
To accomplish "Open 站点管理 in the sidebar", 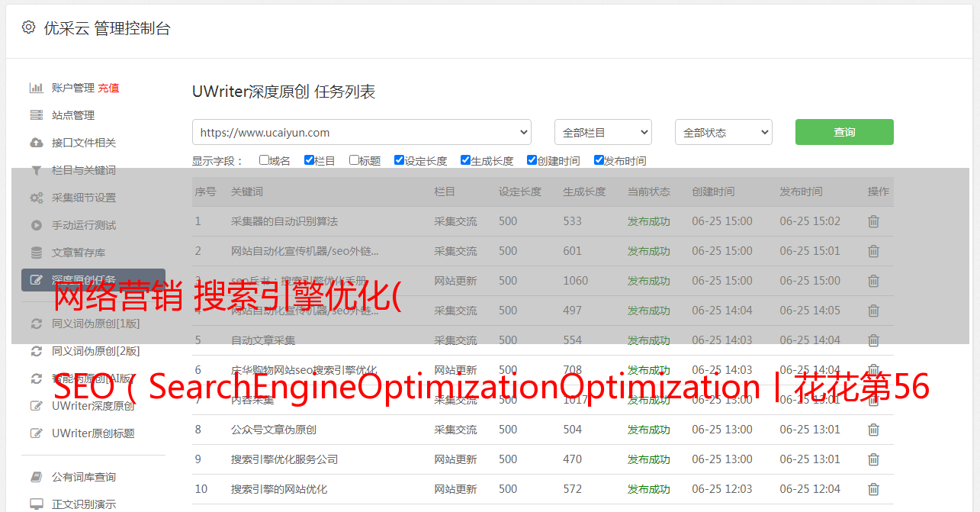I will pyautogui.click(x=73, y=115).
